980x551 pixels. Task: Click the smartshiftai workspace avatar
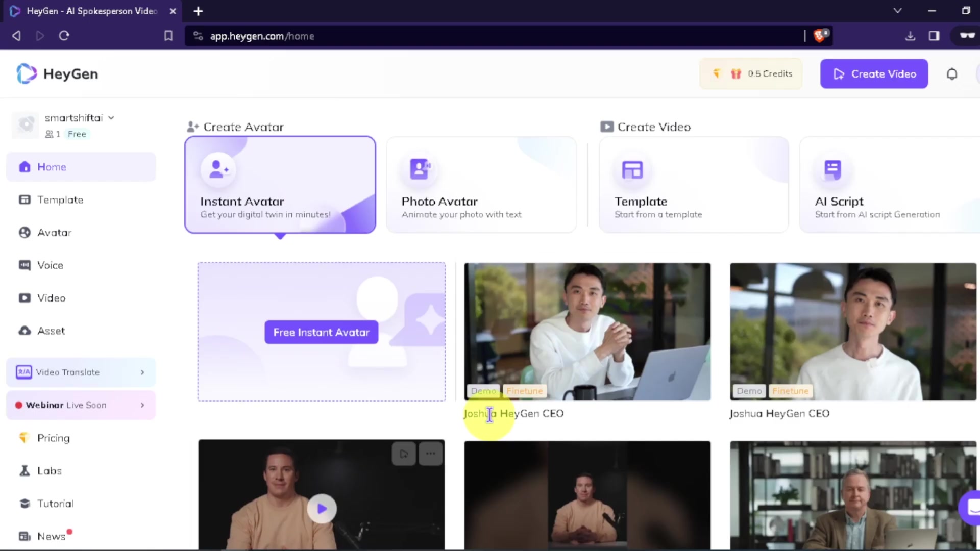pyautogui.click(x=25, y=124)
